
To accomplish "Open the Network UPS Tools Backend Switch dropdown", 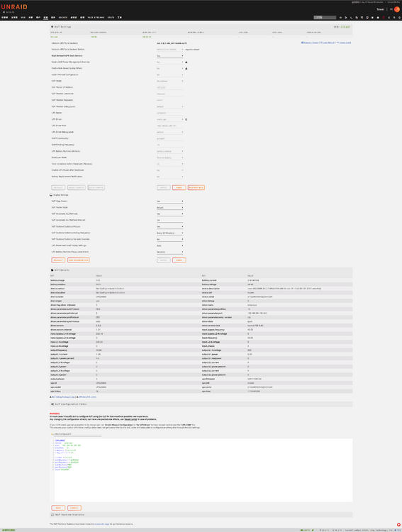I will coord(170,50).
